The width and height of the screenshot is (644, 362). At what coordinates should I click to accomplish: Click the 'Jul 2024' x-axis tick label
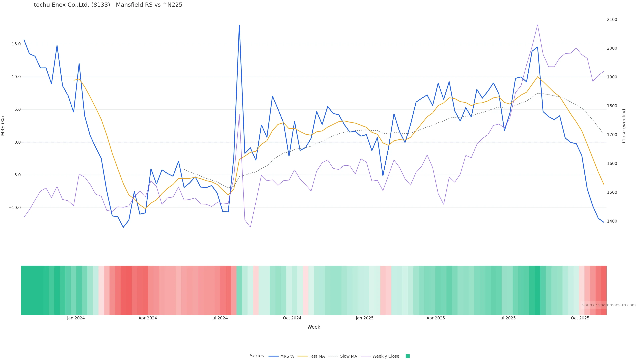tap(219, 318)
